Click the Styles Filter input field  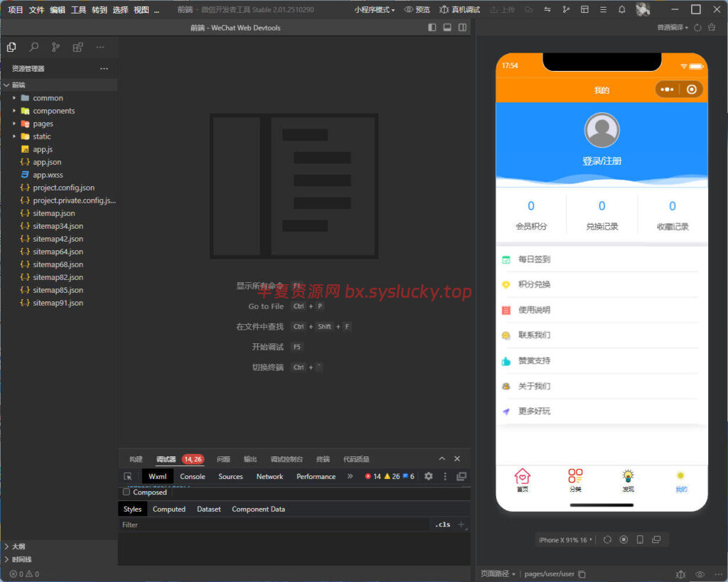click(274, 524)
